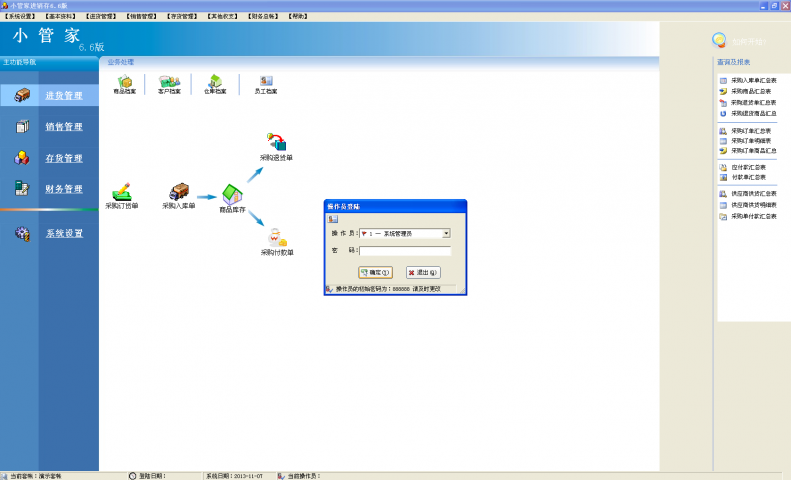
Task: Click the 采购订货单 workflow icon
Action: (x=122, y=192)
